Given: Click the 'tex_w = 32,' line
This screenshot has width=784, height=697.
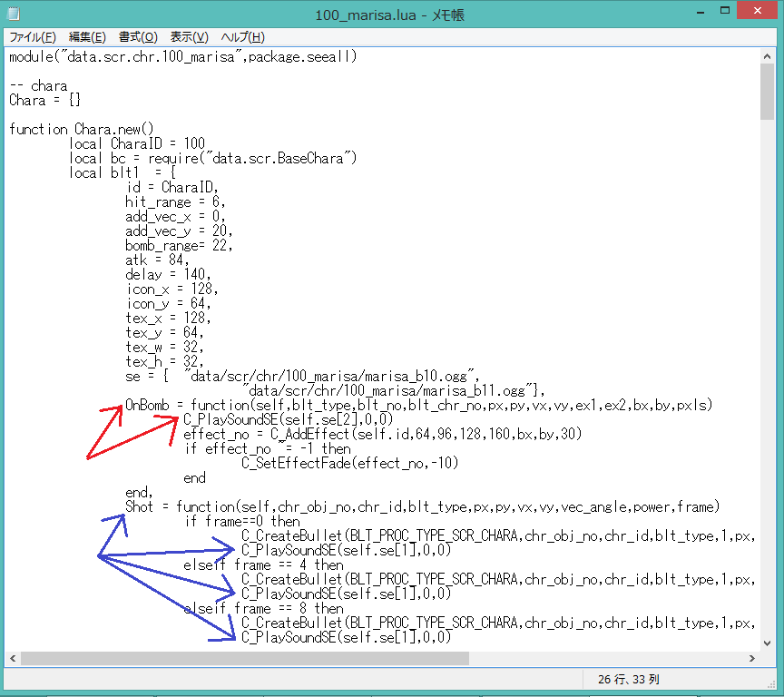Looking at the screenshot, I should pyautogui.click(x=164, y=347).
